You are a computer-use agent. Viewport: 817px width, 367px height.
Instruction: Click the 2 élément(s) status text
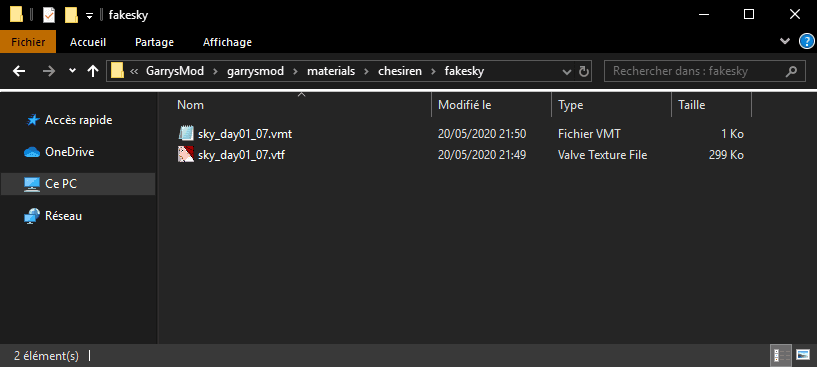46,356
